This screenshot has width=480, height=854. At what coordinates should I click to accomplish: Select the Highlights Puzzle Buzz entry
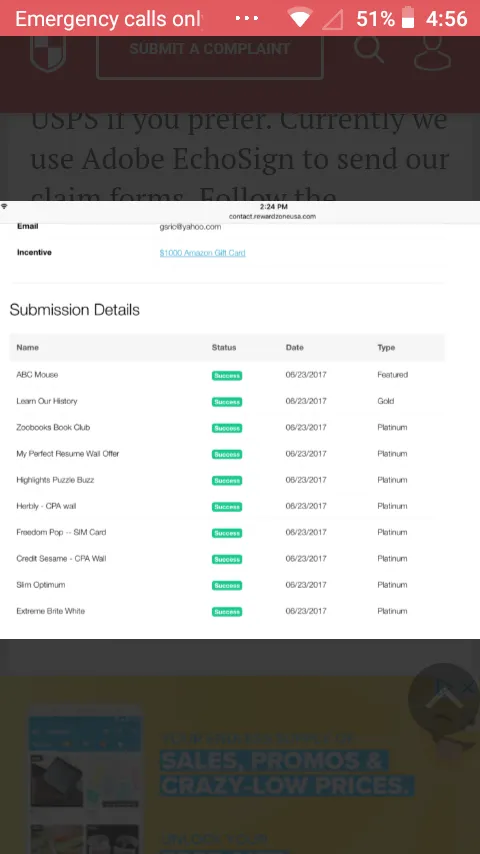55,480
